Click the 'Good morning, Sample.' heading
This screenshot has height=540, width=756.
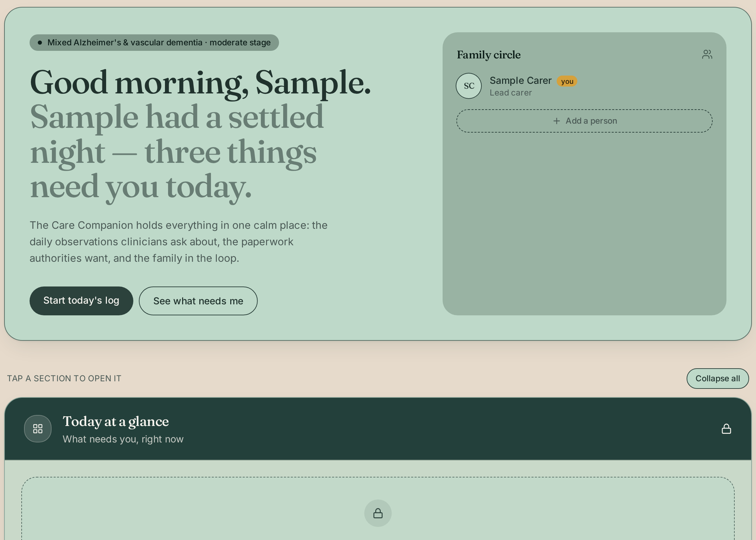tap(200, 83)
